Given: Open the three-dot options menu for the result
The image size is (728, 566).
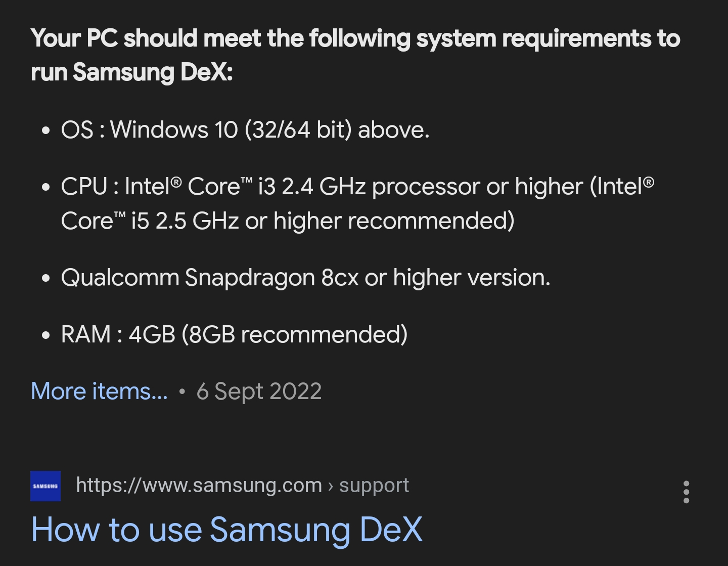Looking at the screenshot, I should click(x=686, y=490).
